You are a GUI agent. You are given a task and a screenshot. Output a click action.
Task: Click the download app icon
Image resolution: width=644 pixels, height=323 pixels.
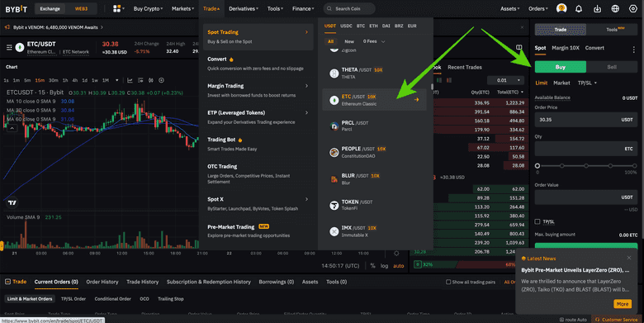pos(597,8)
